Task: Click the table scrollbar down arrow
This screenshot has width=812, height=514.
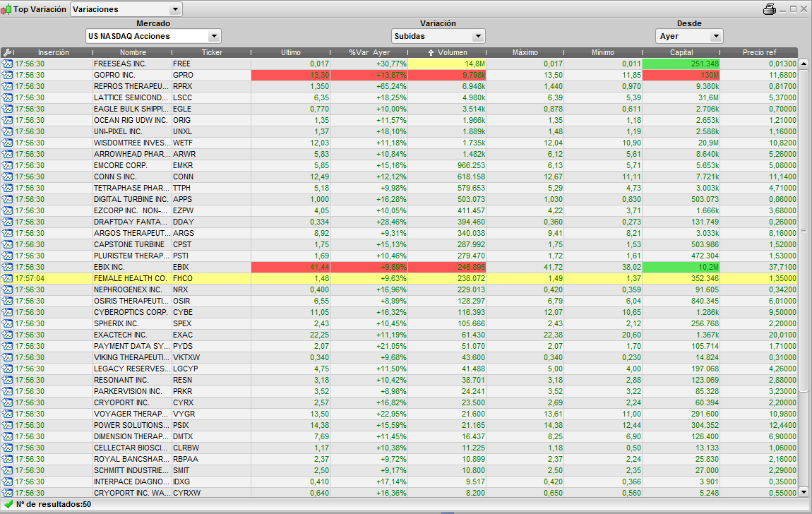Action: coord(804,492)
